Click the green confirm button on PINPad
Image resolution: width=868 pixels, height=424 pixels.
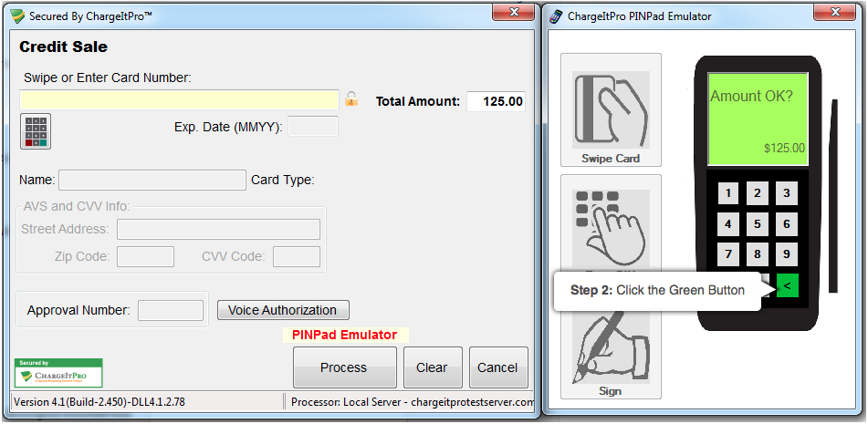pyautogui.click(x=787, y=285)
